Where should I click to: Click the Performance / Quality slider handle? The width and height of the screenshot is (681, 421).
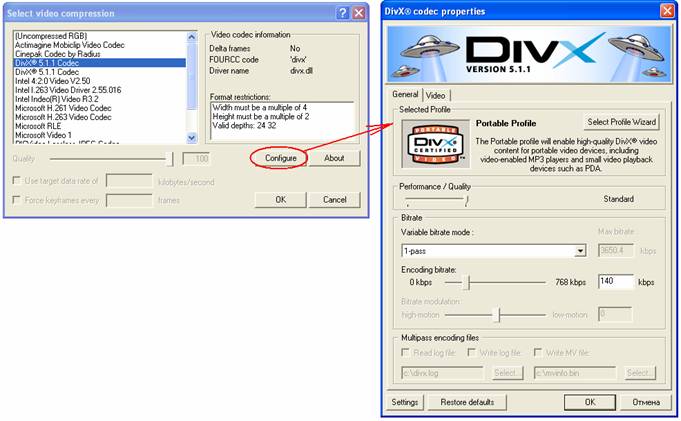[466, 201]
